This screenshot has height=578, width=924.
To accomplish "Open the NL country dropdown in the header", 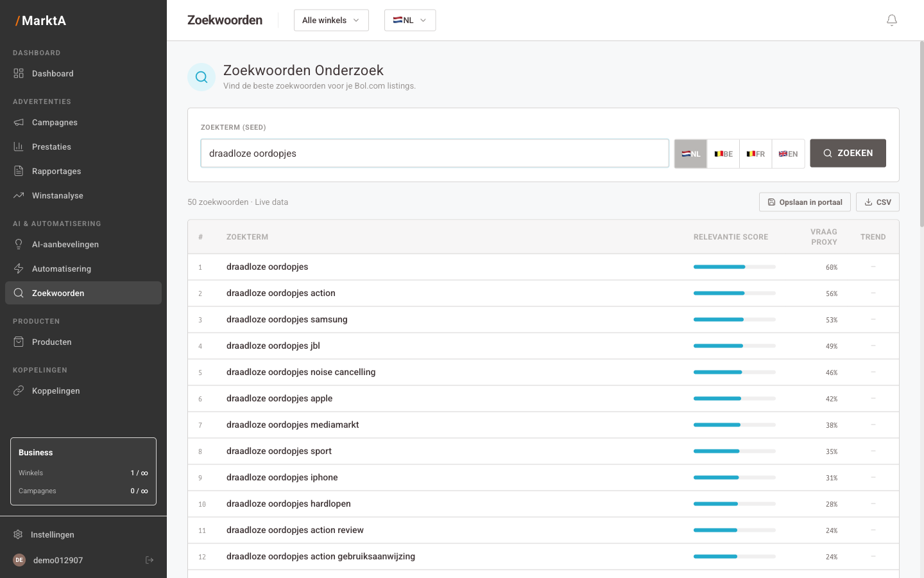I will (x=410, y=21).
